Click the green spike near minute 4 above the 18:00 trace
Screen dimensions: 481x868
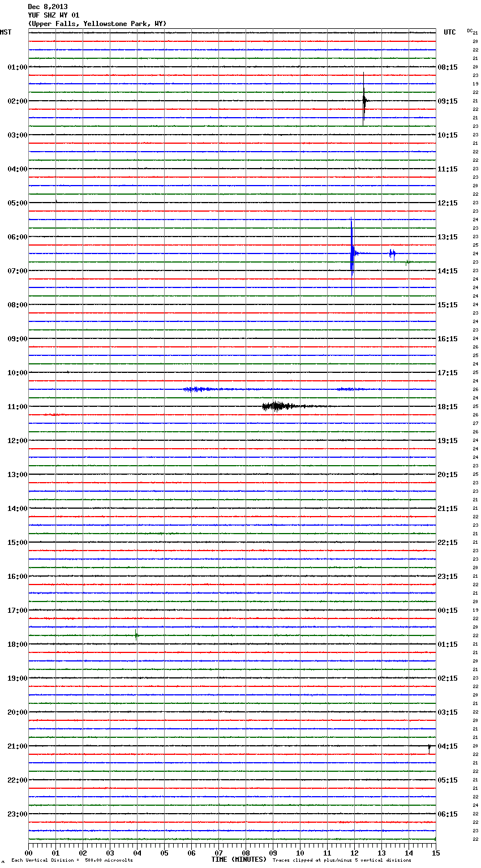(x=136, y=635)
